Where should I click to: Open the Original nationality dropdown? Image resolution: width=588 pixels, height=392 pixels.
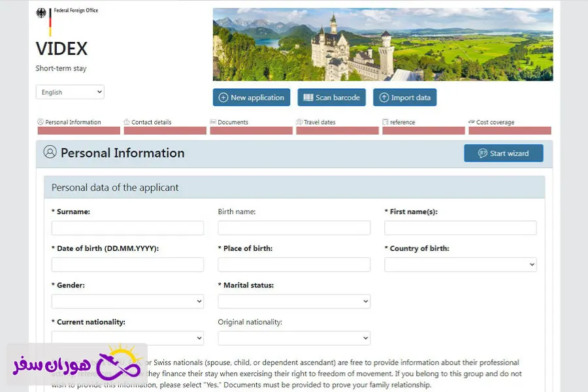[x=293, y=338]
